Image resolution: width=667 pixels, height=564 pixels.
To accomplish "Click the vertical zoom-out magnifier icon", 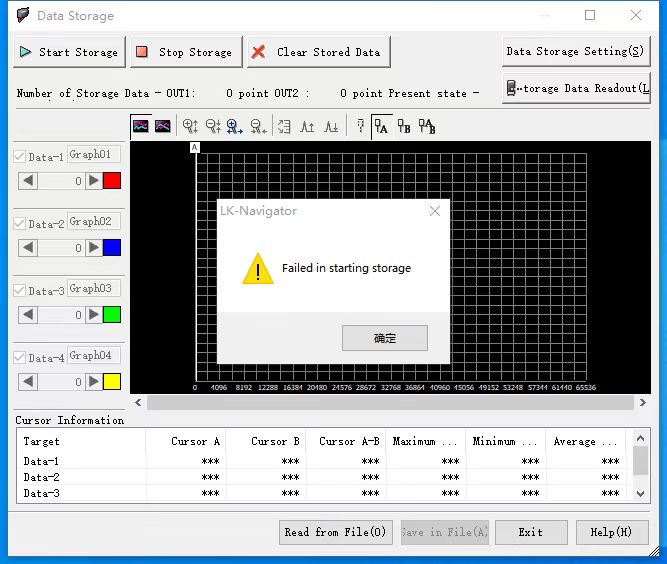I will pos(213,126).
